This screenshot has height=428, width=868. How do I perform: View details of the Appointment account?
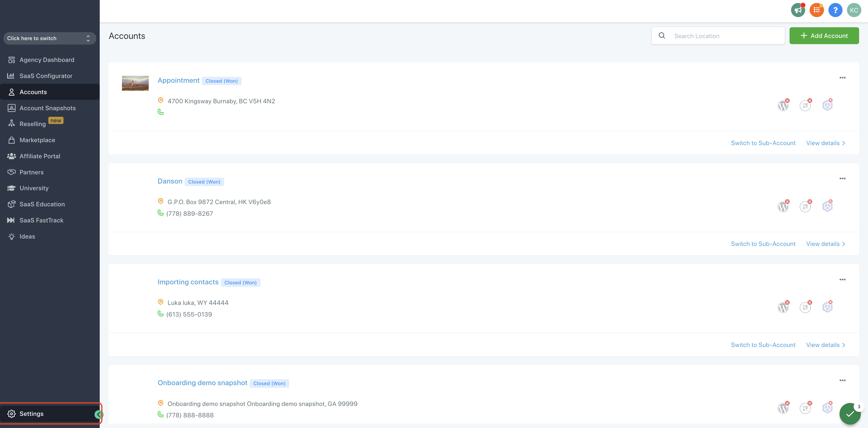[x=825, y=143]
